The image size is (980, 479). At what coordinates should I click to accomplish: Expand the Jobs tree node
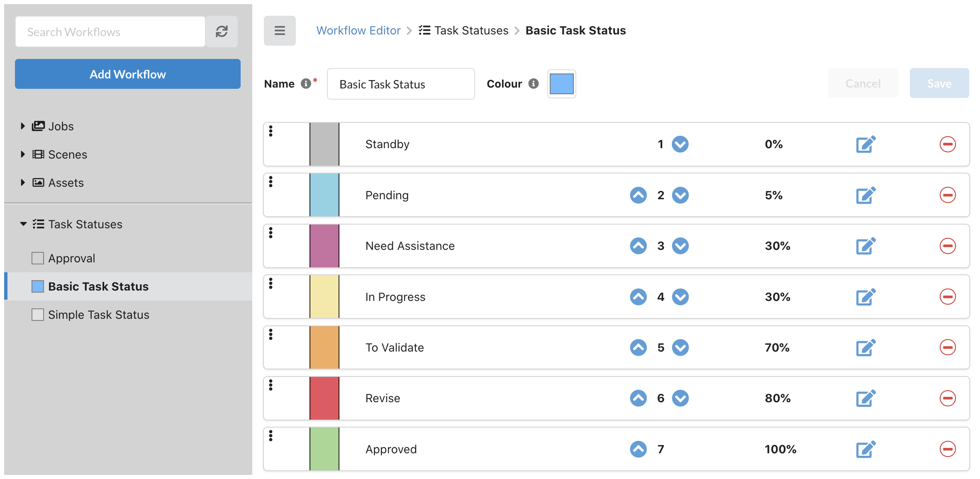point(23,126)
